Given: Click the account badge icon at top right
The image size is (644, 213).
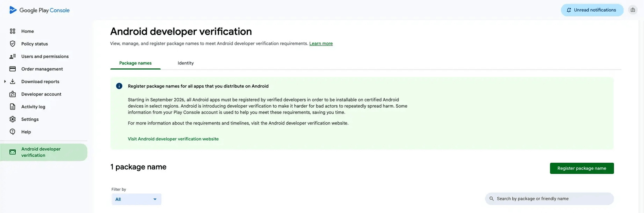Looking at the screenshot, I should tap(633, 10).
